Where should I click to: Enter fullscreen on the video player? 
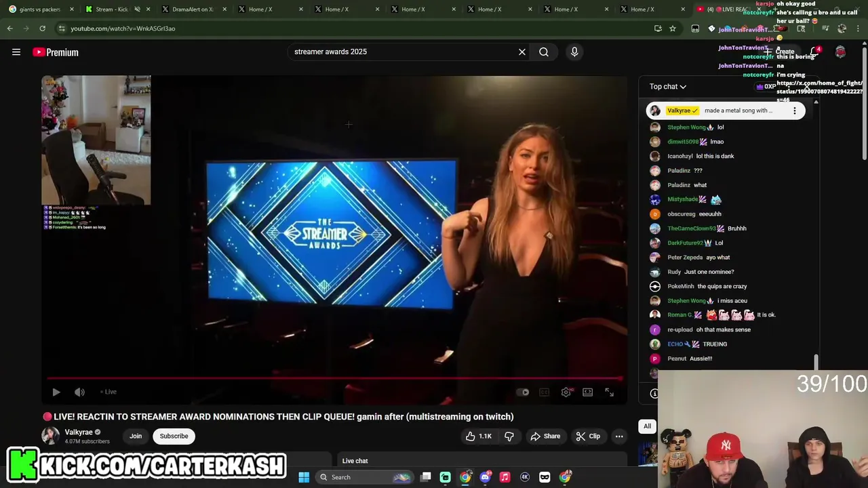pyautogui.click(x=610, y=392)
